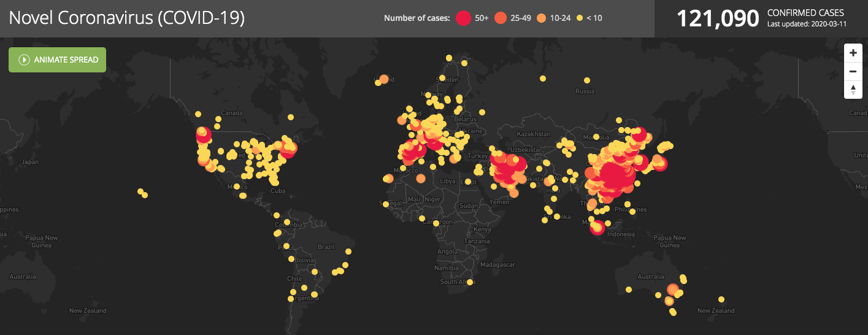Image resolution: width=868 pixels, height=335 pixels.
Task: Click the South Africa label on the map
Action: pos(458,282)
